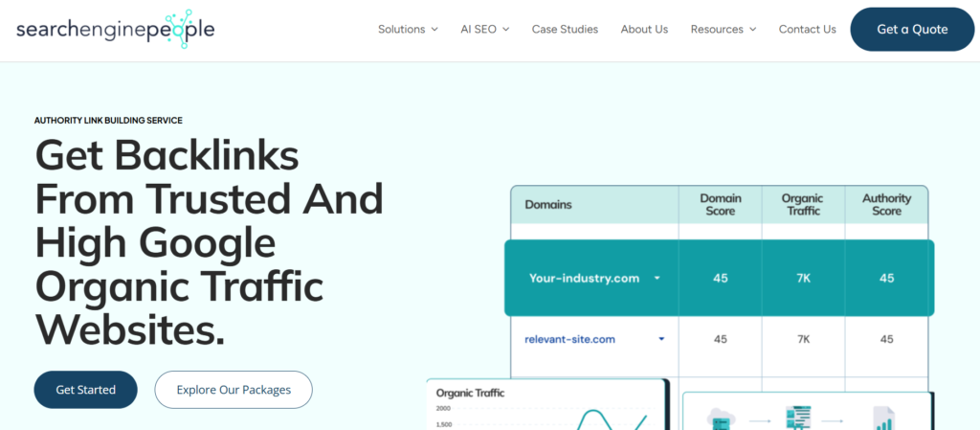The width and height of the screenshot is (980, 430).
Task: Click the cloud server icon in workflow card
Action: [720, 419]
